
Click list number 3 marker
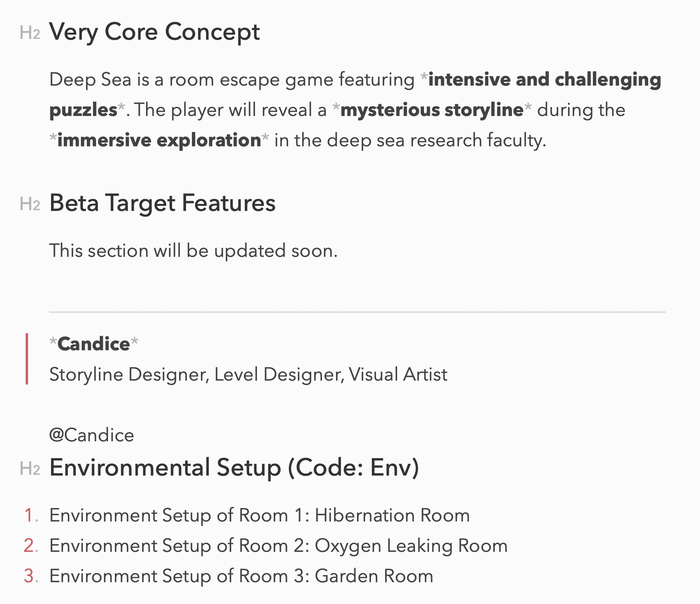(31, 576)
